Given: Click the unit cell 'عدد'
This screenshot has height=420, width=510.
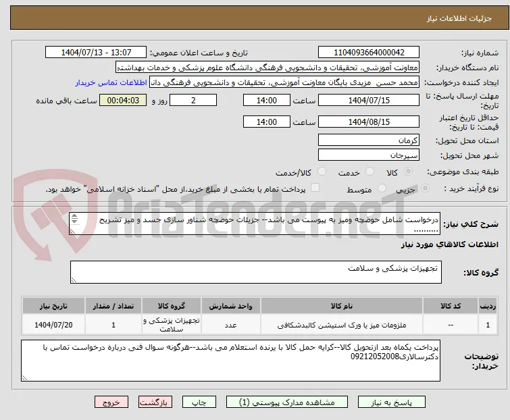Looking at the screenshot, I should pos(230,325).
